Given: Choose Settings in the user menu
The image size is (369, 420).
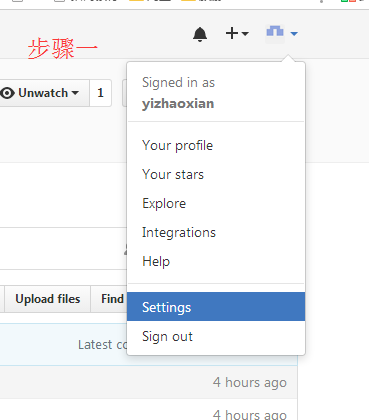Looking at the screenshot, I should coord(216,307).
